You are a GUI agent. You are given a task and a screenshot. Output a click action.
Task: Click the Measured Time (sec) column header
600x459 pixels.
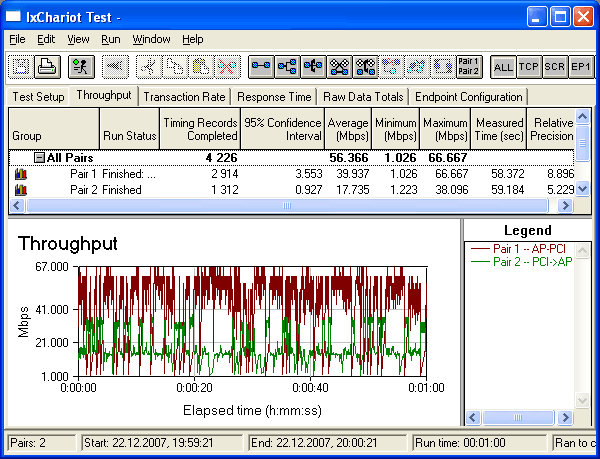499,129
